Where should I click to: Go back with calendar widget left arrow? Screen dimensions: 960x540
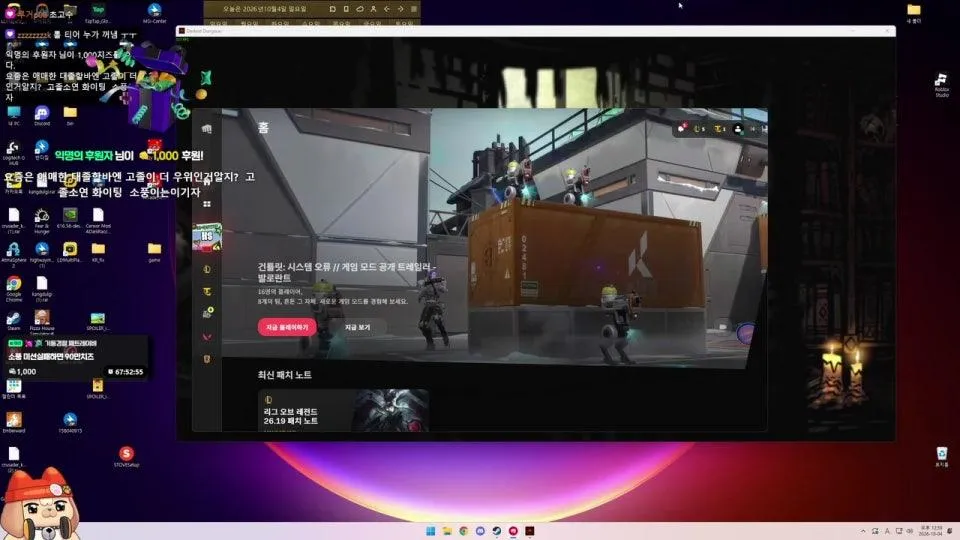pyautogui.click(x=387, y=9)
